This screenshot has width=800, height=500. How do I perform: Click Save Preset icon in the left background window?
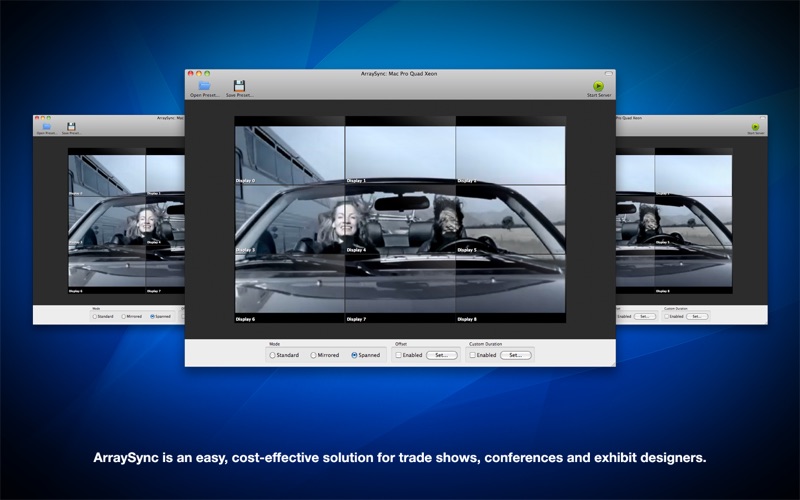(71, 127)
